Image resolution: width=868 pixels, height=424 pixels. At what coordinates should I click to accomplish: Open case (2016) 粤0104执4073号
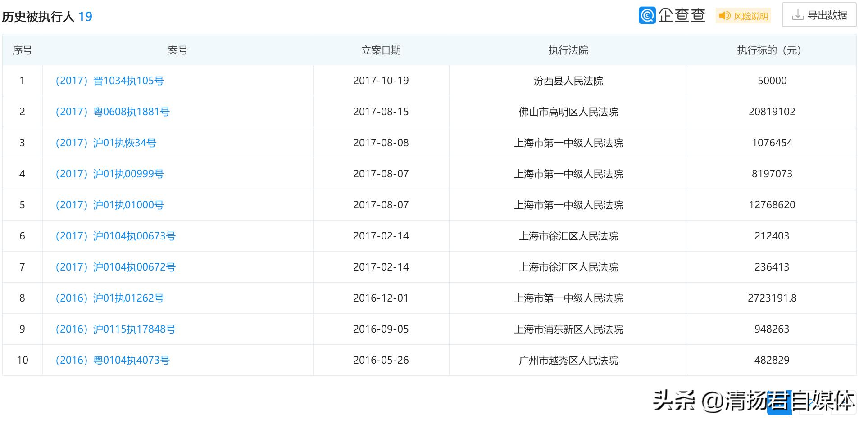[110, 360]
